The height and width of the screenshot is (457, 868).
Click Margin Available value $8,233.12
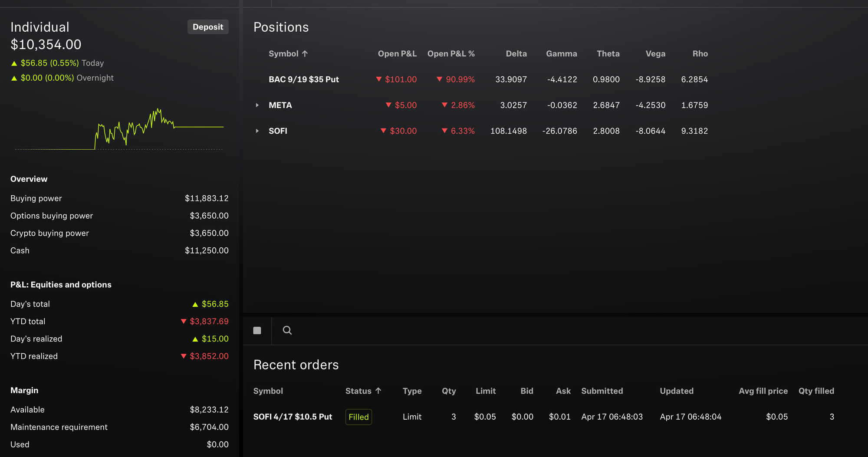pos(209,410)
